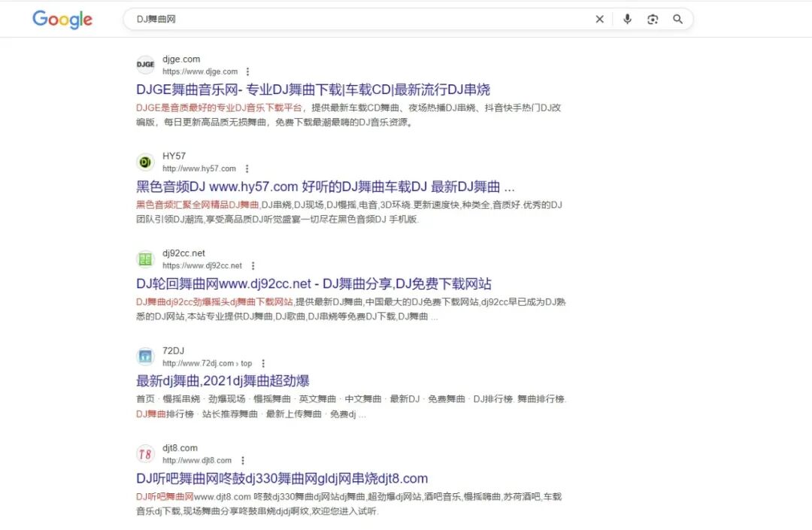This screenshot has width=812, height=530.
Task: Click the 72DJ site favicon
Action: point(146,356)
